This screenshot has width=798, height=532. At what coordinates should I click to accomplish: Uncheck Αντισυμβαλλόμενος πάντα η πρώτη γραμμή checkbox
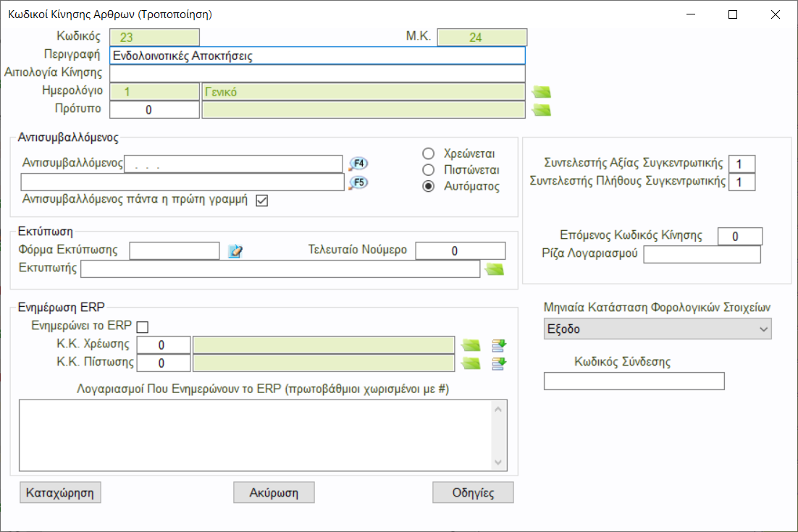coord(262,200)
